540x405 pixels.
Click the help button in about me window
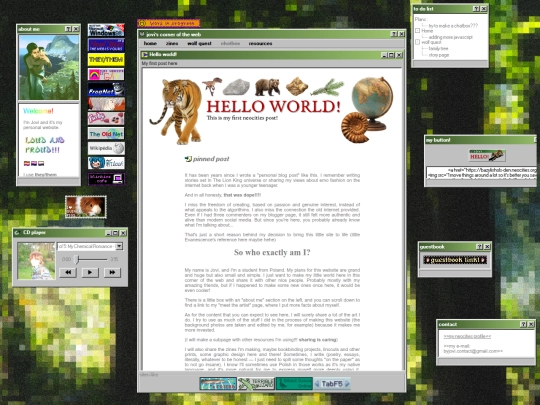tap(68, 29)
